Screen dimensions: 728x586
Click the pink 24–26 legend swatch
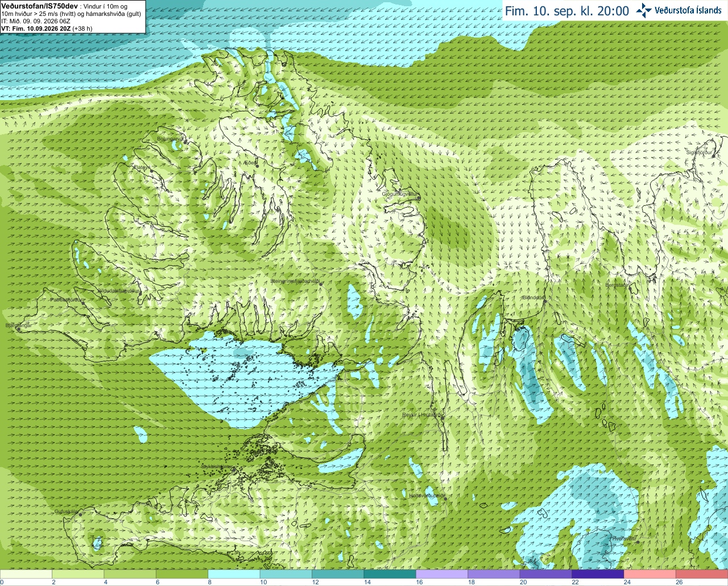click(x=650, y=574)
